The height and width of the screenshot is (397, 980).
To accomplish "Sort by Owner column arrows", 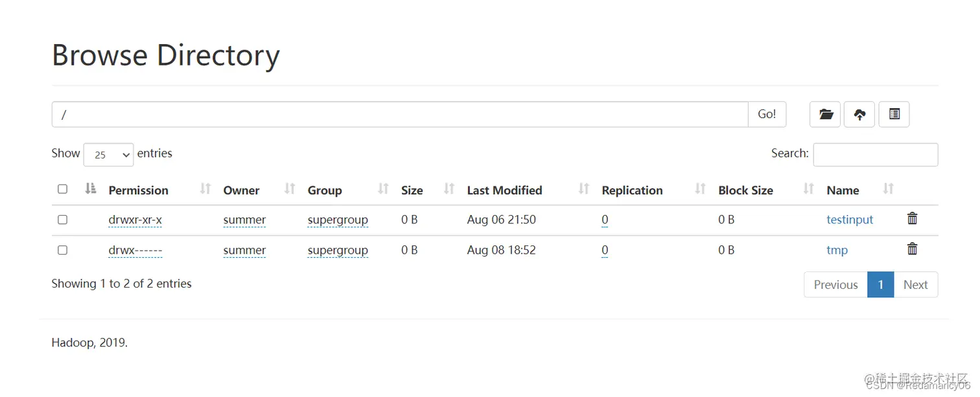I will click(290, 188).
